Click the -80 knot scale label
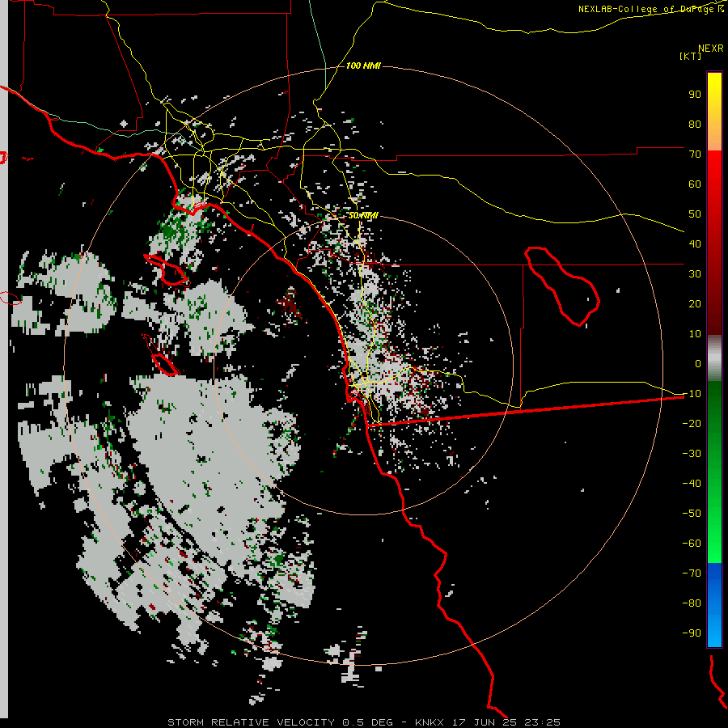This screenshot has width=728, height=728. (692, 603)
